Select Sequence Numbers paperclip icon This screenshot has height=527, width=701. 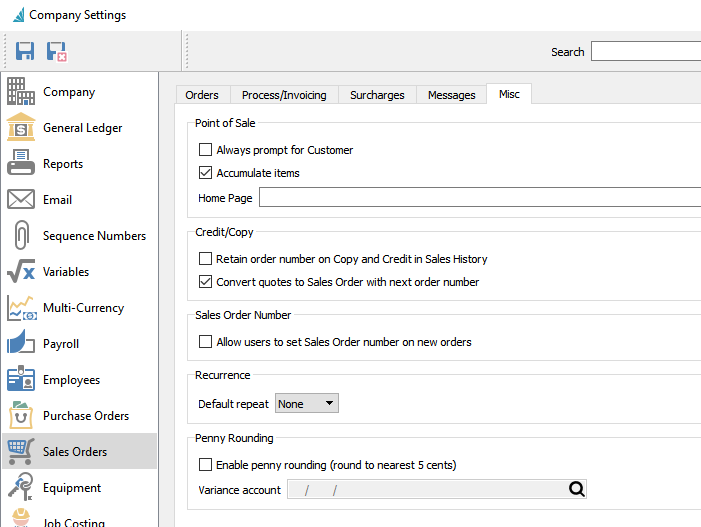[21, 236]
